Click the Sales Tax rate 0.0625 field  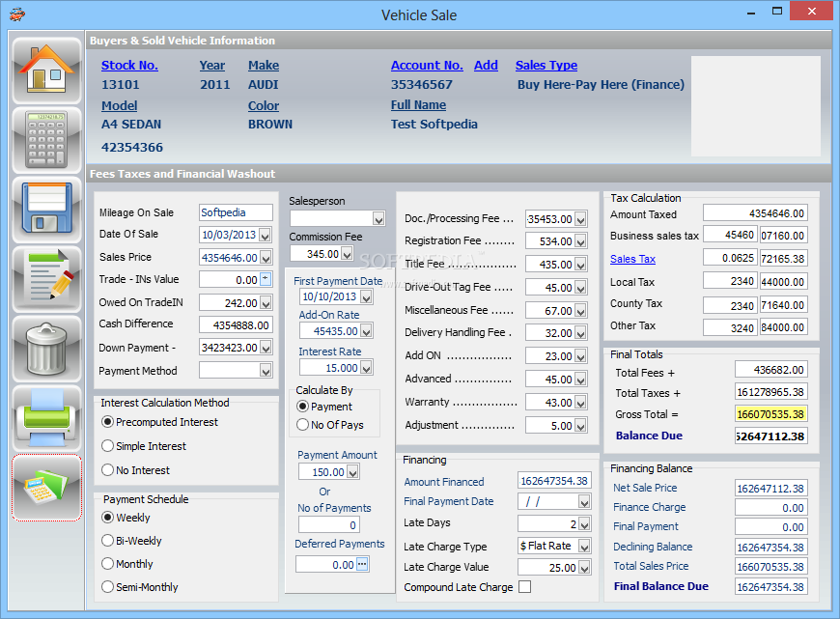(730, 258)
